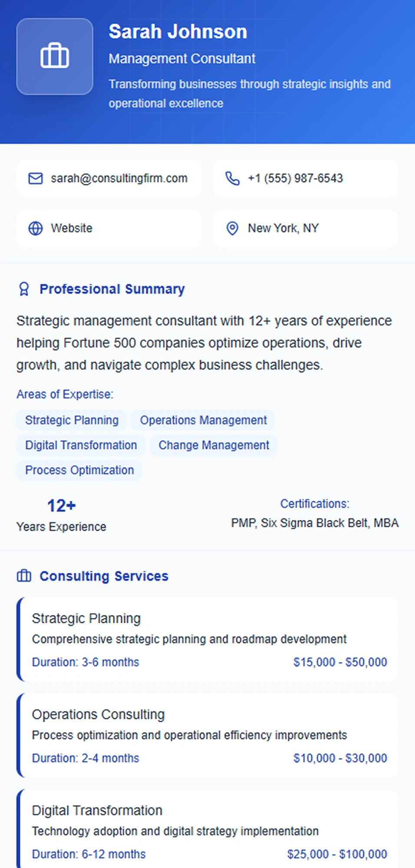This screenshot has width=415, height=868.
Task: Click the Operations Management expertise tag
Action: [x=203, y=420]
